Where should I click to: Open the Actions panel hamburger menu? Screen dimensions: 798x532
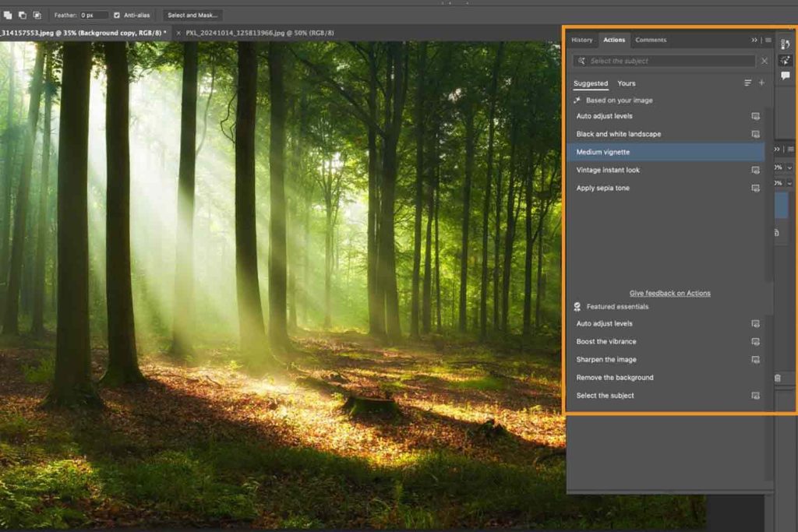tap(768, 40)
